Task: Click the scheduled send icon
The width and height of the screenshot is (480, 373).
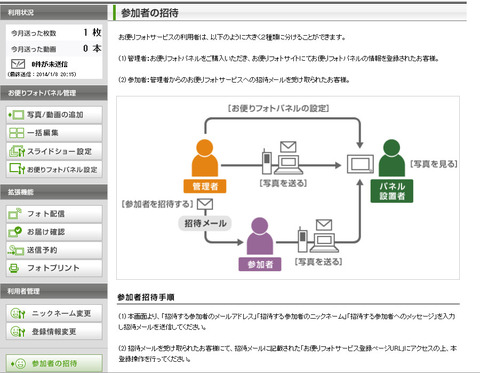Action: pos(16,250)
